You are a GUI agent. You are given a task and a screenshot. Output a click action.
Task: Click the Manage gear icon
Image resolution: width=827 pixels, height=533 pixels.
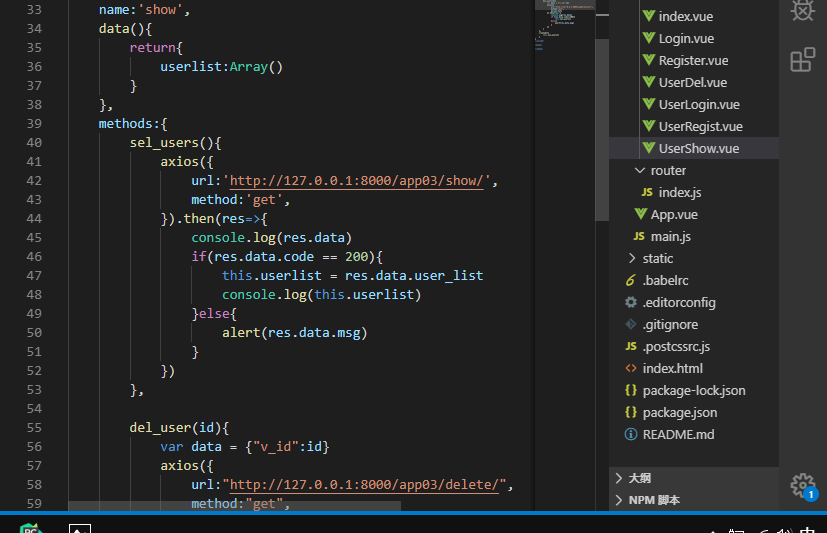[802, 485]
